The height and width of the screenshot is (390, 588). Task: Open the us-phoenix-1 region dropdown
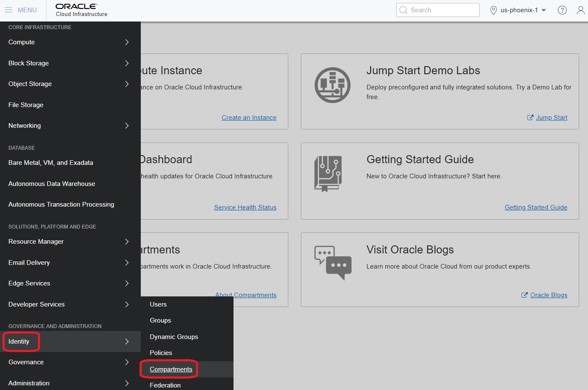click(523, 10)
